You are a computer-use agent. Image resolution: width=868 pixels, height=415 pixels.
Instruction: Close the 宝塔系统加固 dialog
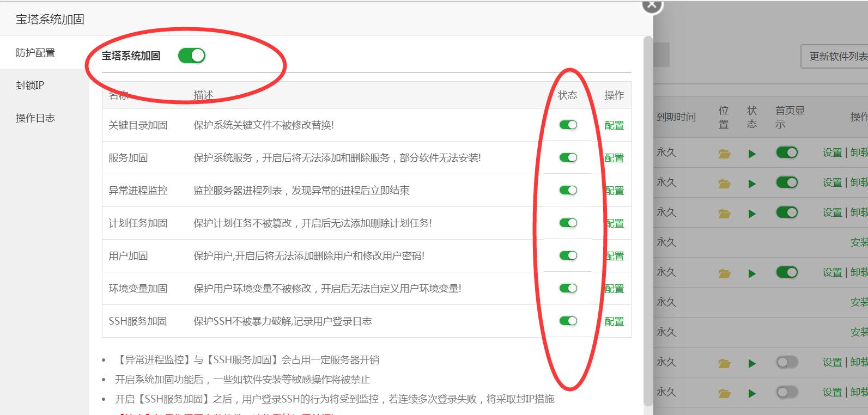(x=652, y=5)
